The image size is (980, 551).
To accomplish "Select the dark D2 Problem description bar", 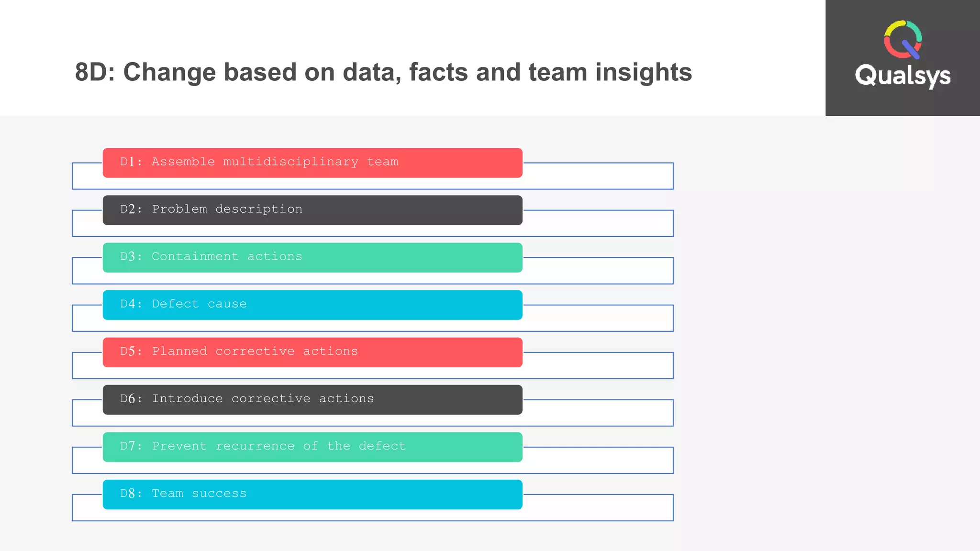I will 312,210.
